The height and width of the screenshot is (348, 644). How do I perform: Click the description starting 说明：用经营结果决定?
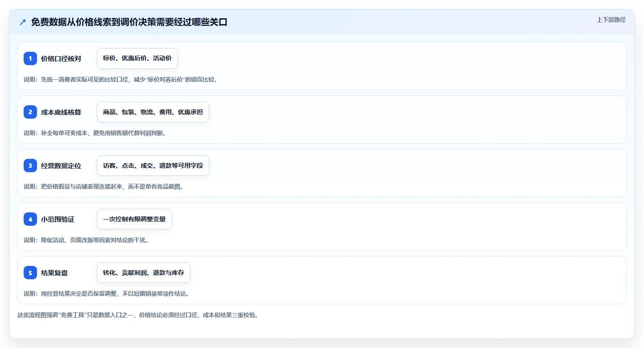click(x=107, y=294)
